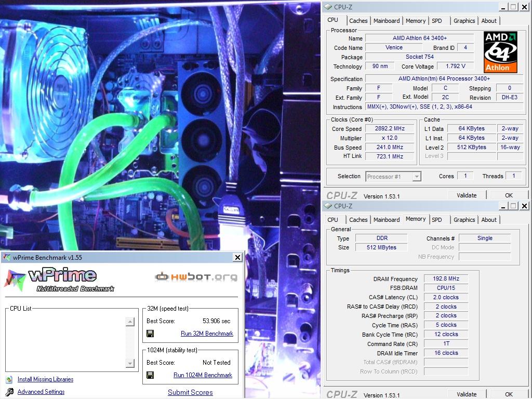The height and width of the screenshot is (399, 532).
Task: Close the bottom CPU-Z window
Action: [525, 206]
